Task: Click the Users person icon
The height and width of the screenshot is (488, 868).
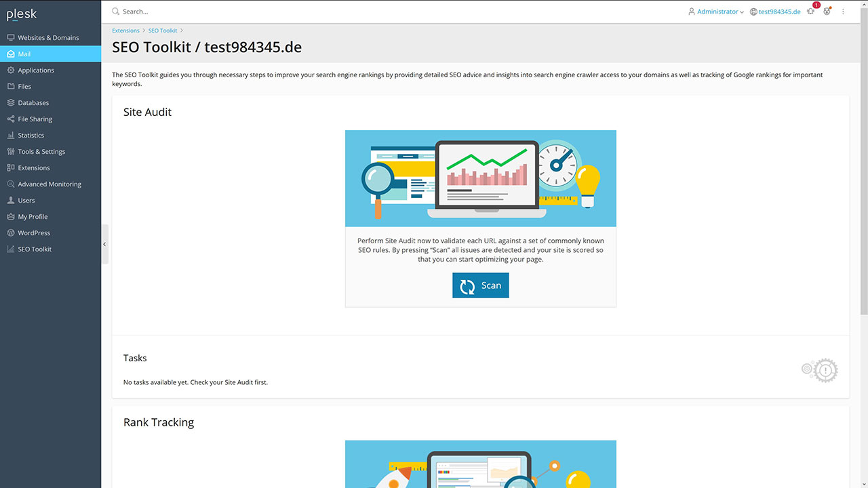Action: pyautogui.click(x=11, y=201)
